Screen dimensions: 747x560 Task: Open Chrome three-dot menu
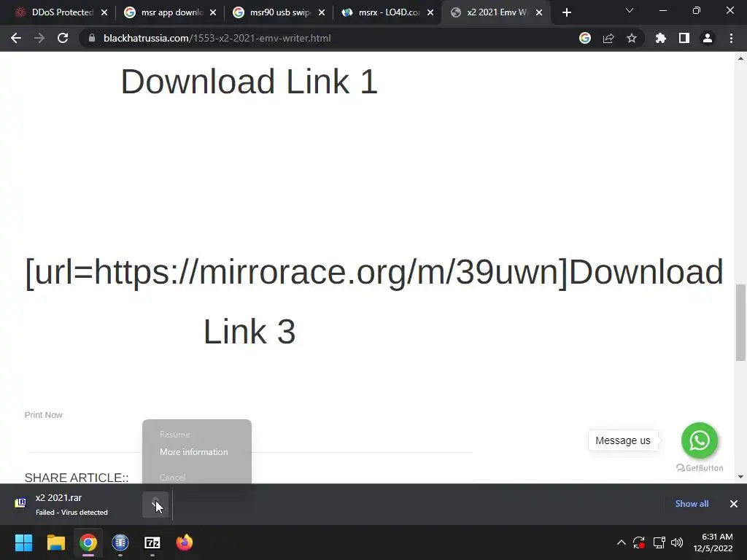pyautogui.click(x=731, y=38)
